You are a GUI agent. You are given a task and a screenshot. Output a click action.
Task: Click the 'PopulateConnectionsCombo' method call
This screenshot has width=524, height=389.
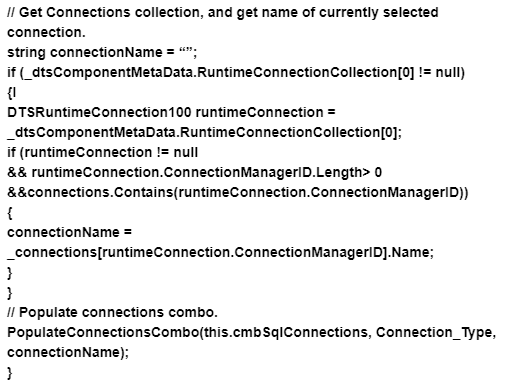coord(103,333)
